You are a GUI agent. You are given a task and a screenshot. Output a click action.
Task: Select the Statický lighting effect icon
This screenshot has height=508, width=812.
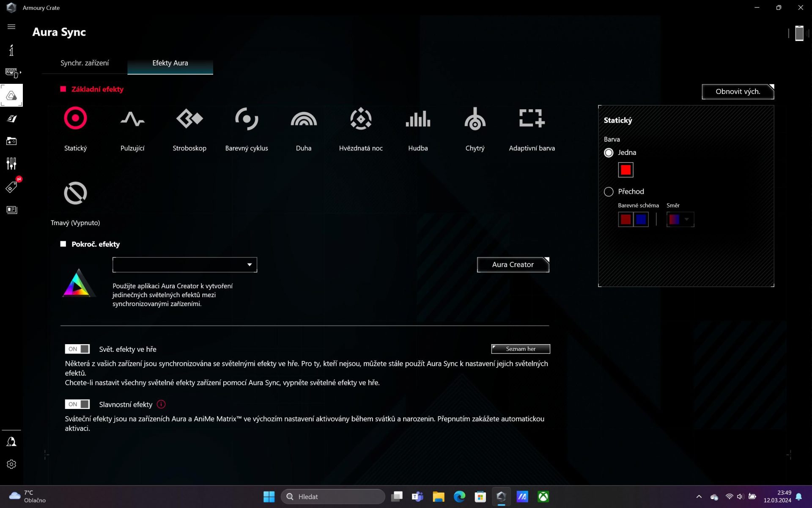click(75, 118)
